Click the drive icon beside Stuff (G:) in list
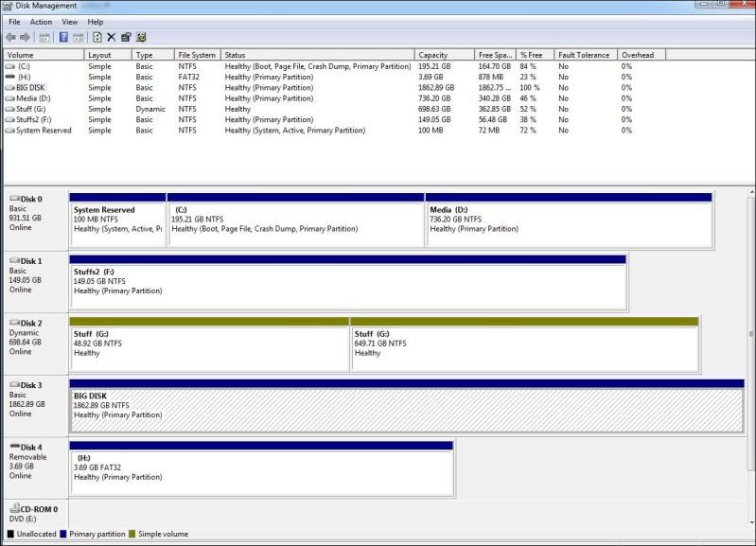 tap(10, 109)
